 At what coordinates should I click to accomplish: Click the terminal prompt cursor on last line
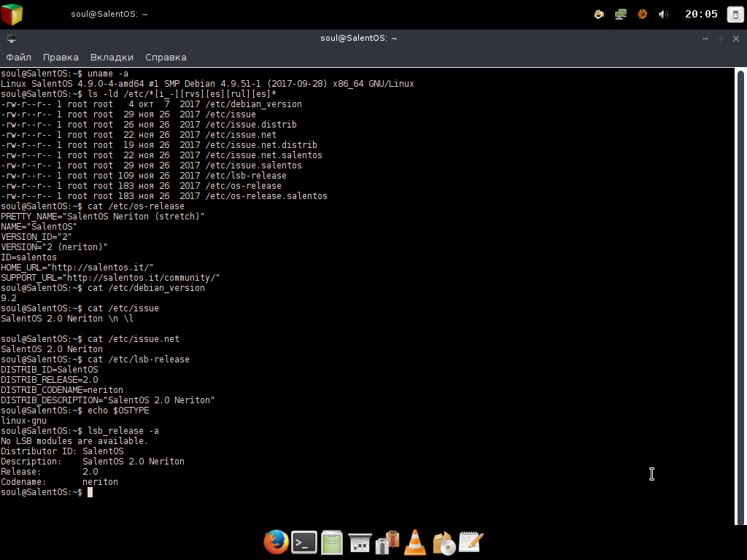[90, 492]
